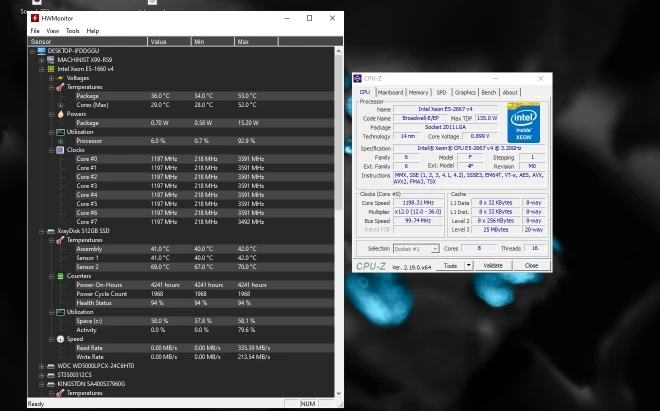Click the Counters icon
Viewport: 660px width, 411px height.
pyautogui.click(x=60, y=276)
